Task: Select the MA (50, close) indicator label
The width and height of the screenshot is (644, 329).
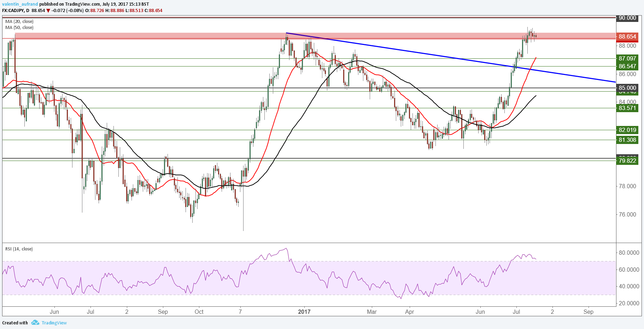Action: tap(19, 28)
